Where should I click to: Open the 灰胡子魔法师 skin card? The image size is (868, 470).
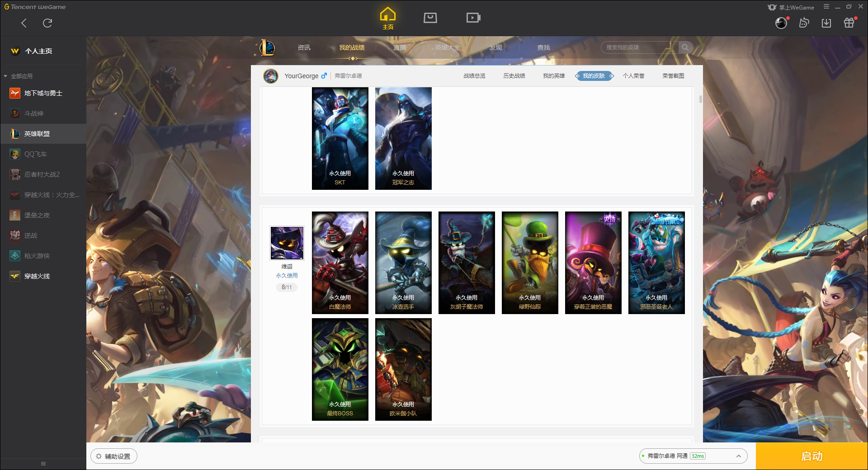pos(467,263)
